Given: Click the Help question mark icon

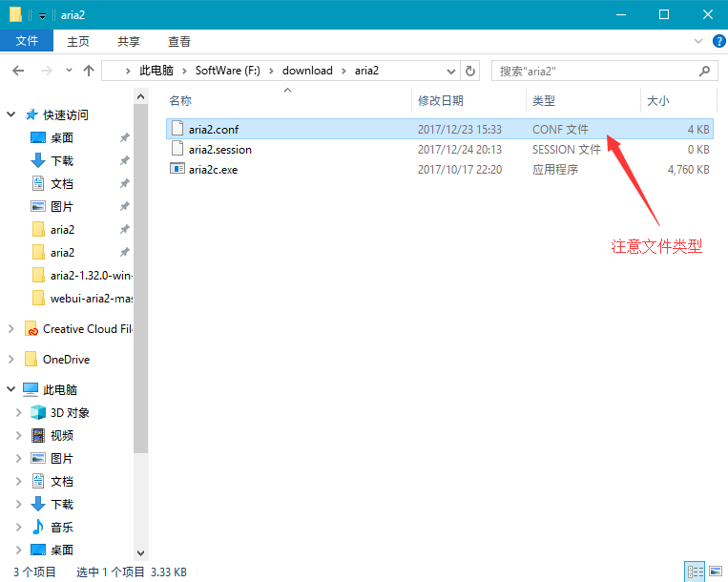Looking at the screenshot, I should pyautogui.click(x=718, y=41).
